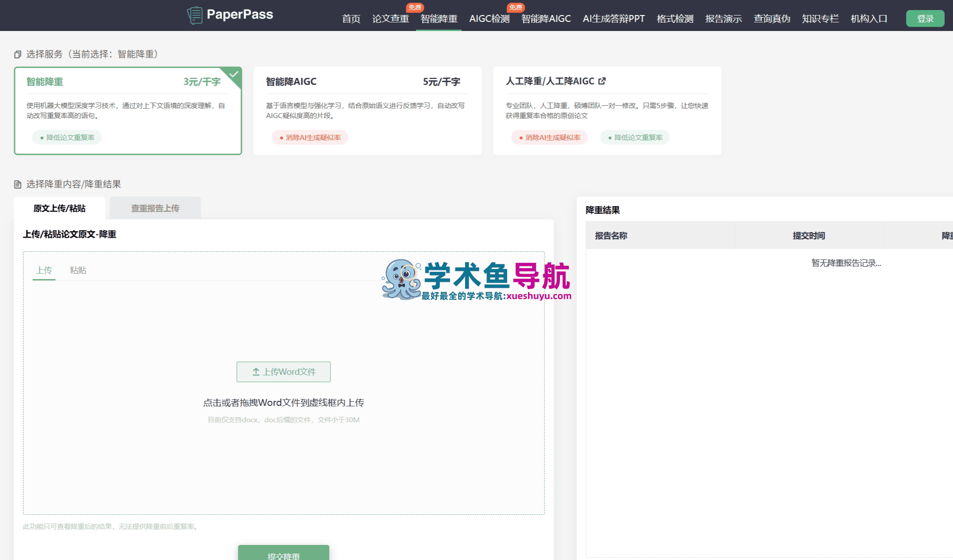Switch to the 查重报告上传 tab
This screenshot has width=953, height=560.
tap(155, 208)
